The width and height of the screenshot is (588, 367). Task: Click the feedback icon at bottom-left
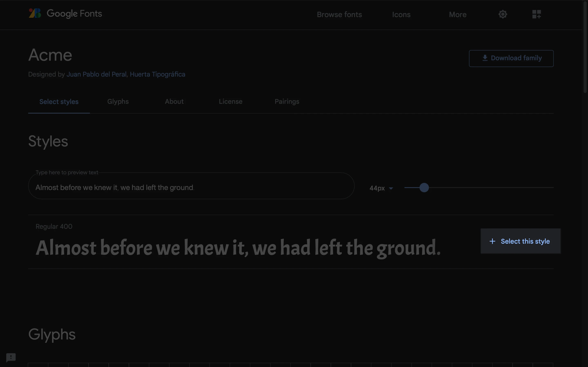click(11, 357)
